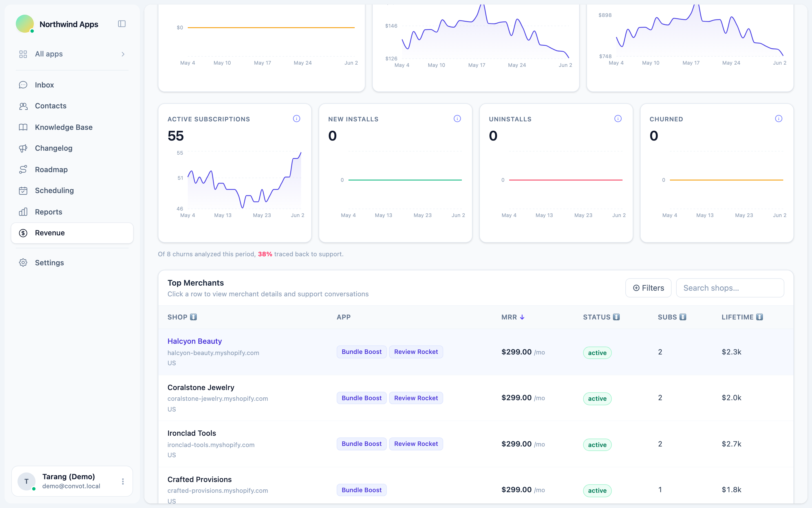Click Ironclad Tools' Bundle Boost tag

pos(362,444)
